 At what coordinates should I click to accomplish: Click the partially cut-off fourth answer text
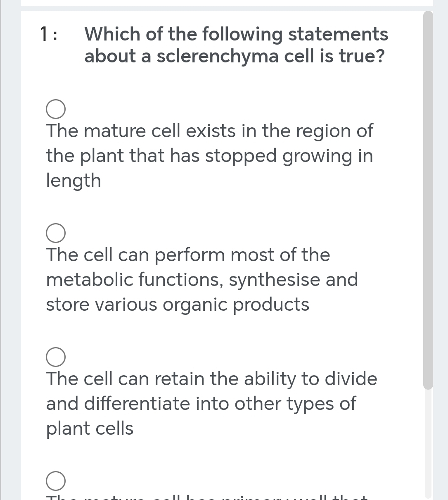206,497
